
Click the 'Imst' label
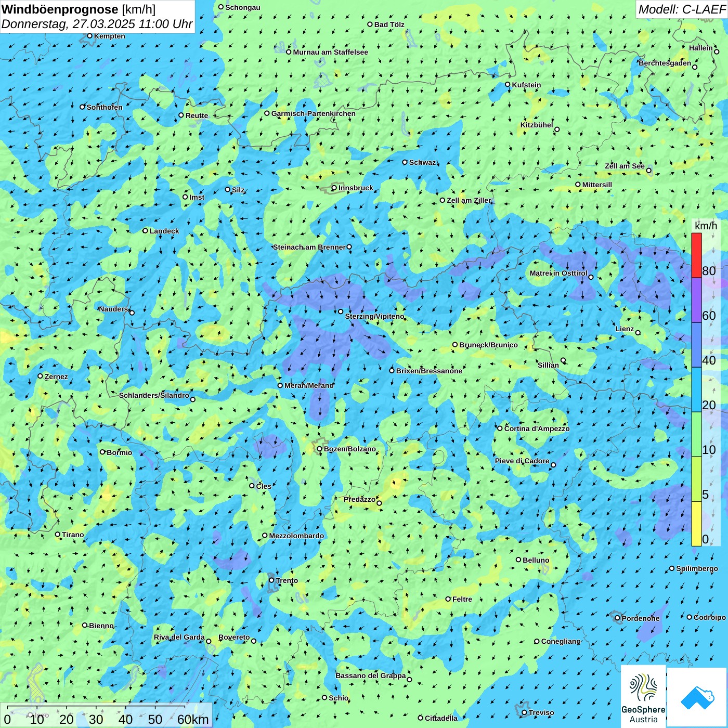pos(197,197)
